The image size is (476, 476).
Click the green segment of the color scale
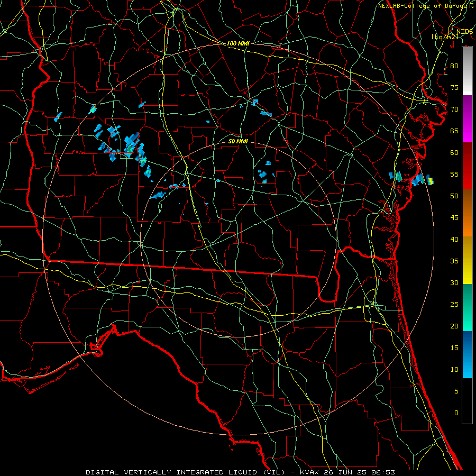tap(467, 307)
